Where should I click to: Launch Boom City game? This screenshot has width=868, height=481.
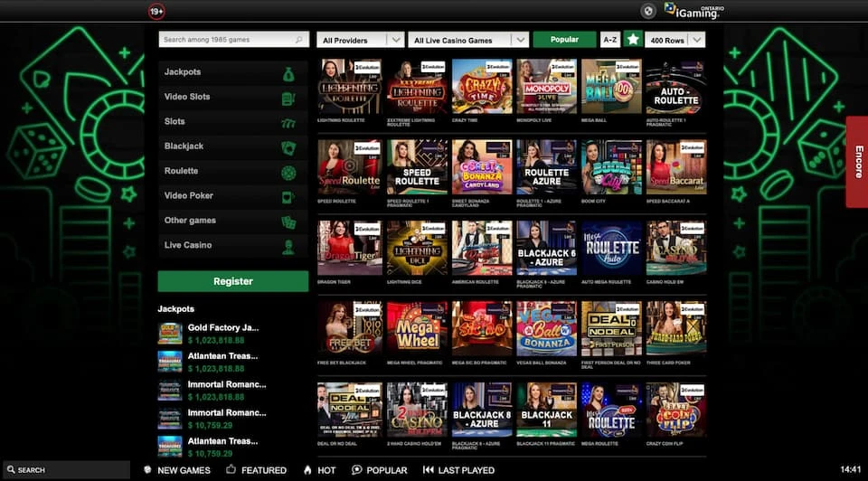[612, 167]
